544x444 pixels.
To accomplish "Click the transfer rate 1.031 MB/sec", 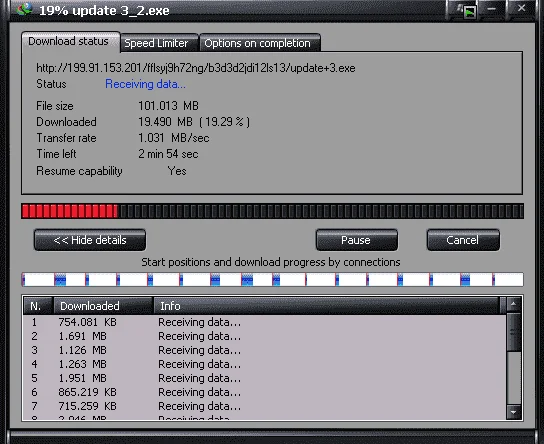I will click(x=174, y=138).
